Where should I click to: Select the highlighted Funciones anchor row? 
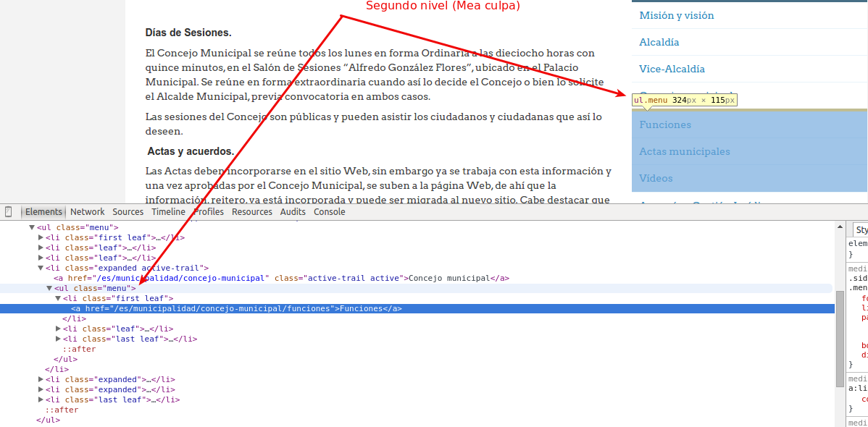click(x=236, y=308)
